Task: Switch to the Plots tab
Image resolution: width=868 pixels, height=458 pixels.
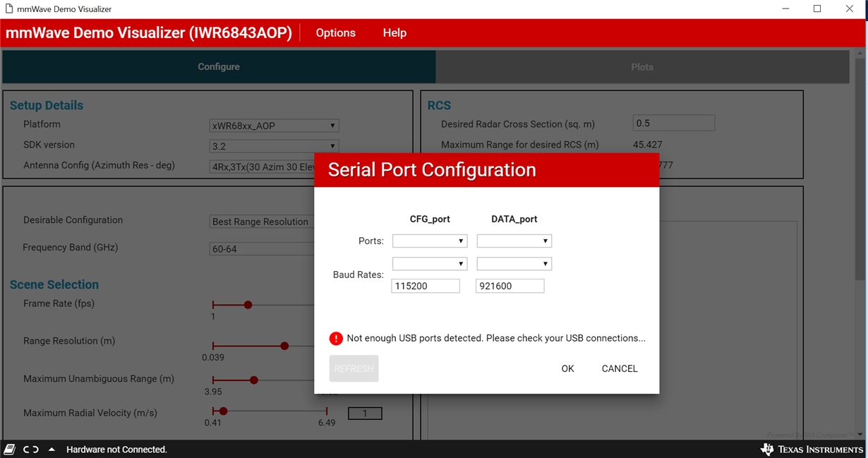Action: (x=642, y=67)
